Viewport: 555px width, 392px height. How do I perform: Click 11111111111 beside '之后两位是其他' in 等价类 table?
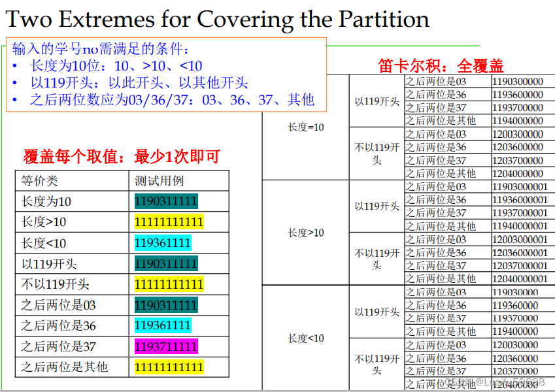169,367
